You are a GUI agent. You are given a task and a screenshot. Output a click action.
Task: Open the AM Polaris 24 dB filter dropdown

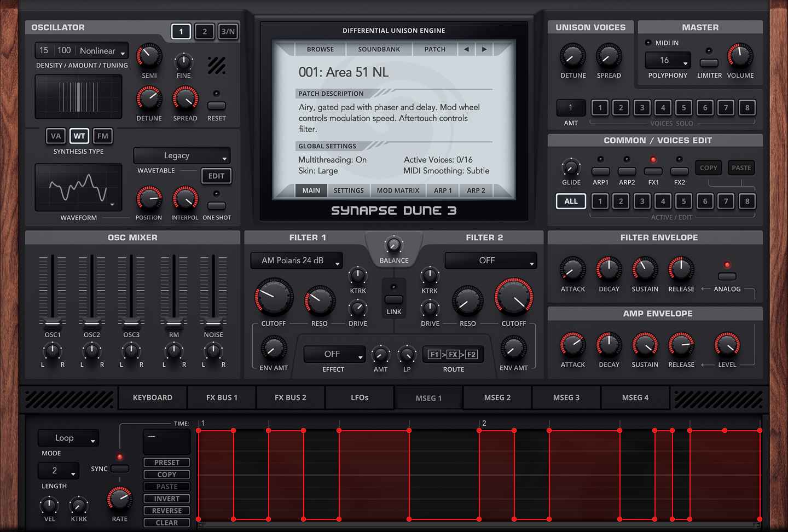[297, 261]
